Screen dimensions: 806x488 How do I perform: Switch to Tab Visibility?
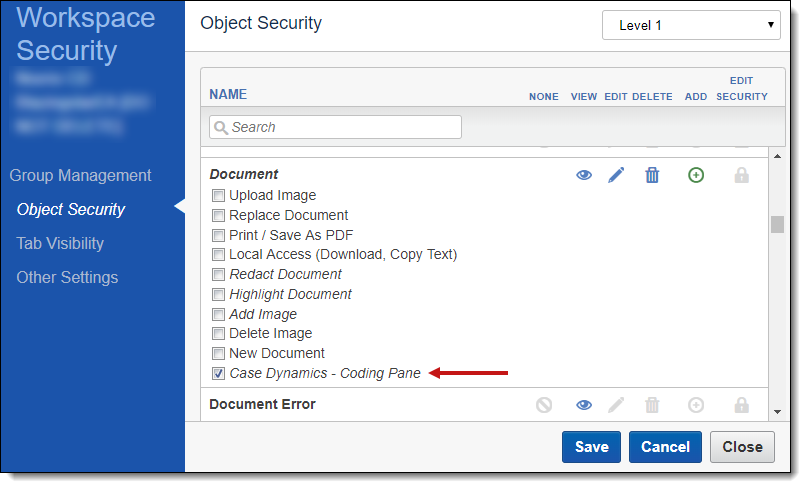(60, 243)
